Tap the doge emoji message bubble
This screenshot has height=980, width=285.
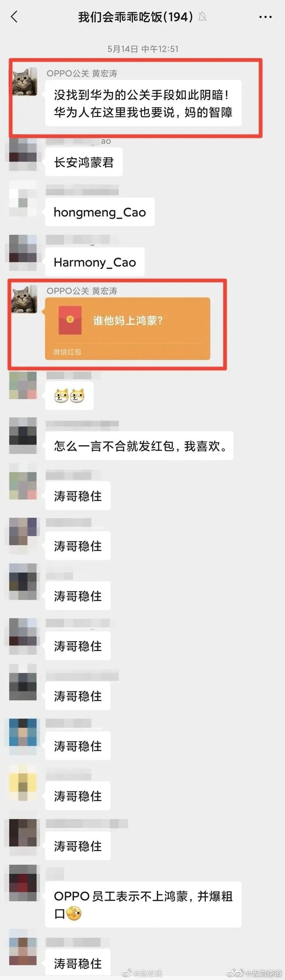[69, 396]
